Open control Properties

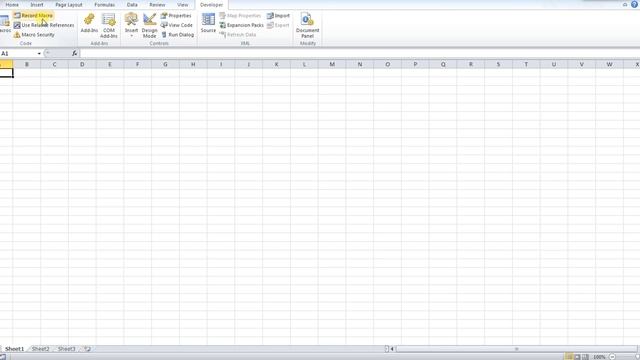(x=176, y=16)
